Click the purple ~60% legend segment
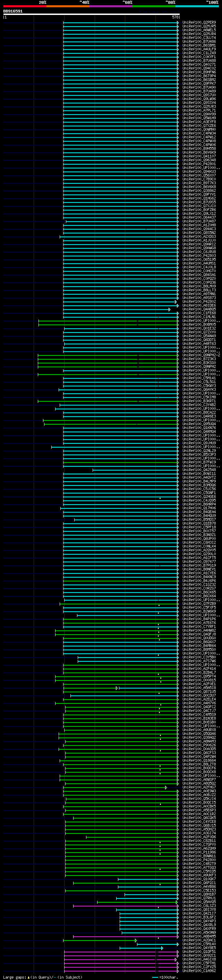The image size is (222, 980). (x=111, y=7)
